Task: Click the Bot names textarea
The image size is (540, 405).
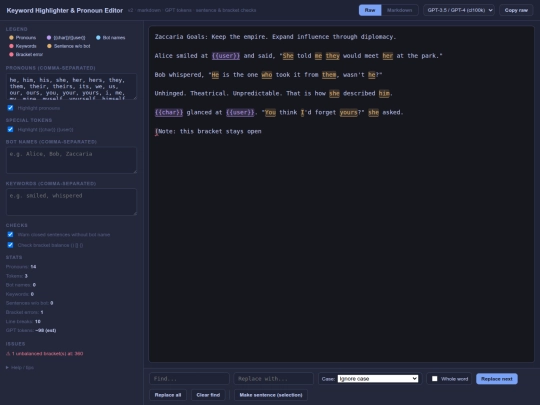Action: pos(71,160)
